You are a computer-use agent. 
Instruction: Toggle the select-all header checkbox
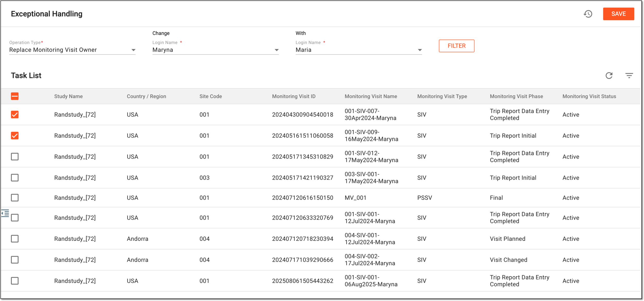(15, 96)
